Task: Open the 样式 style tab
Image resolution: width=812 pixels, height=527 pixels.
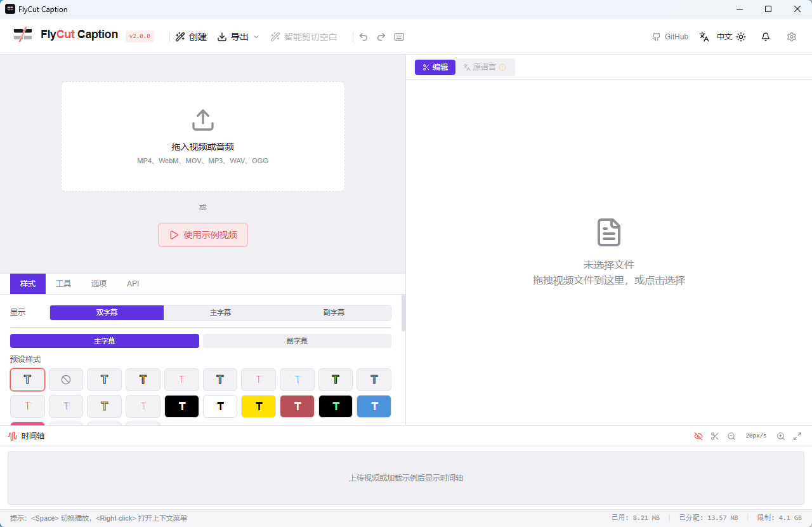Action: pos(28,284)
